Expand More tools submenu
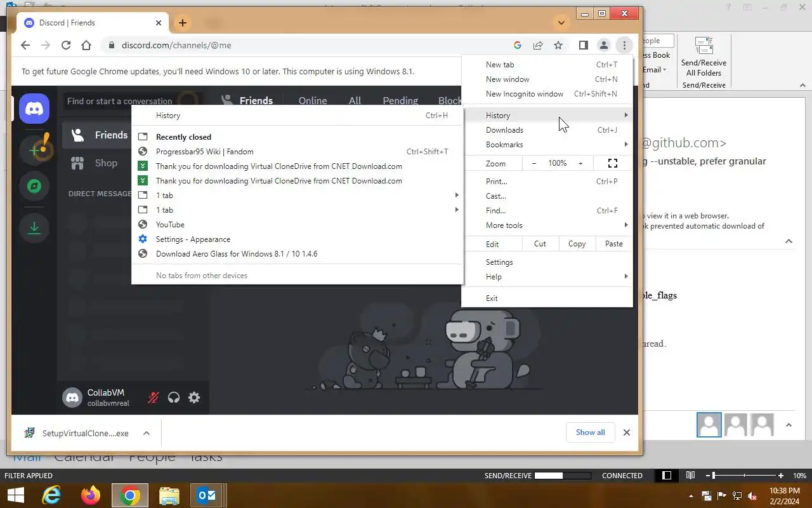812x508 pixels. click(x=547, y=225)
